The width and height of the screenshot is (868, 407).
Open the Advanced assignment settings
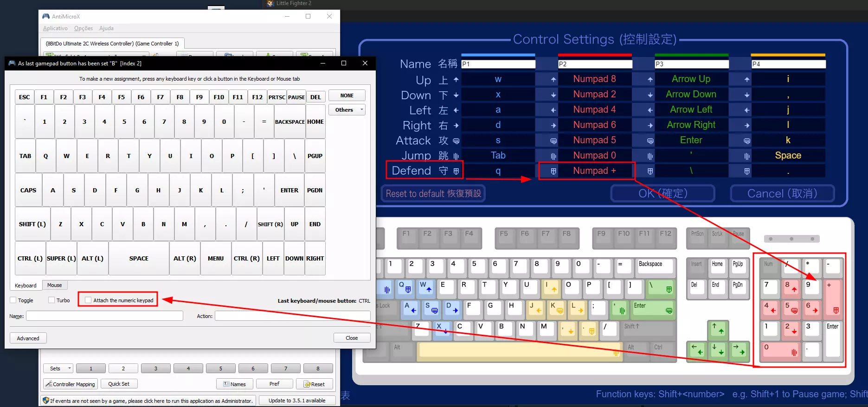pos(28,338)
